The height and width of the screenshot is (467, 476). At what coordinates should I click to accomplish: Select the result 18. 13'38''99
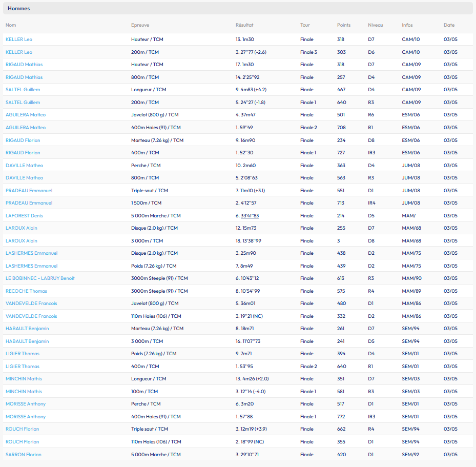[249, 241]
